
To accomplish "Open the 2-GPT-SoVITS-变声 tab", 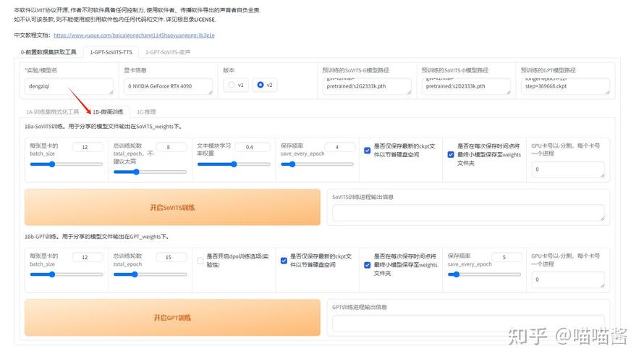I will point(169,52).
